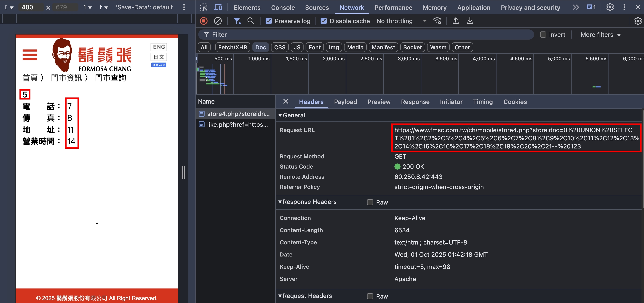Enable Raw for Request Headers
Viewport: 644px width, 303px height.
point(370,296)
